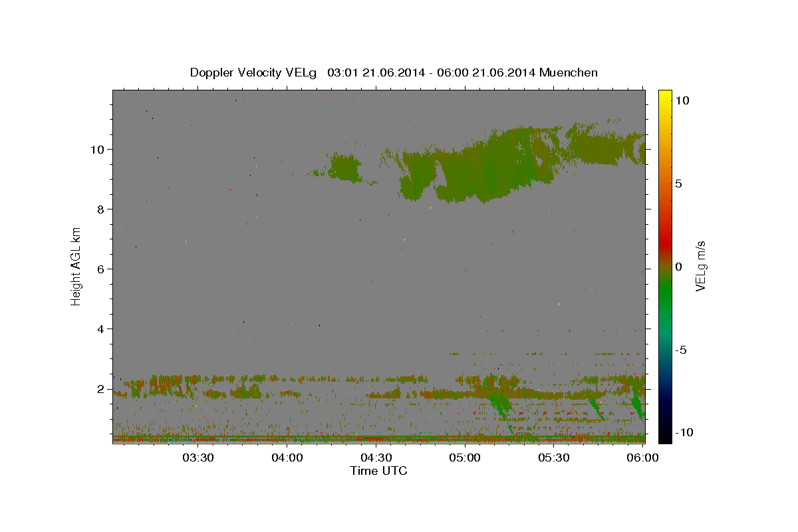The width and height of the screenshot is (798, 532).
Task: Click the colorbar value 10 label
Action: pos(682,100)
